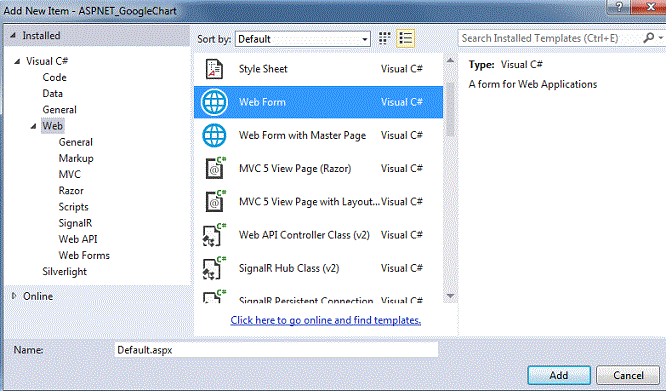The height and width of the screenshot is (391, 666).
Task: Select General under Web
Action: 76,142
